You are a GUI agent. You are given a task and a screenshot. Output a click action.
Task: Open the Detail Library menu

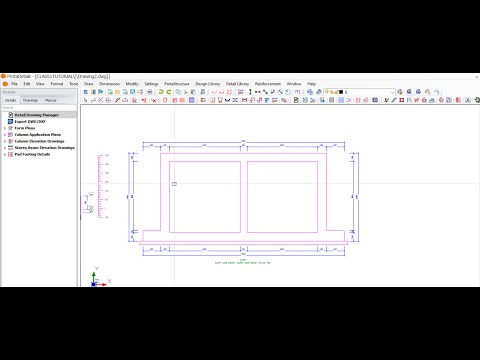tap(237, 84)
